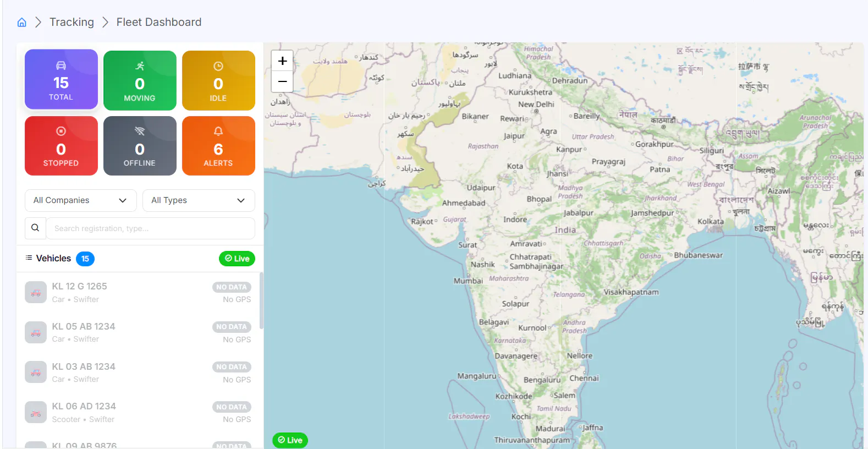The height and width of the screenshot is (449, 868).
Task: Select vehicle KL 03 AB 1234
Action: (138, 373)
